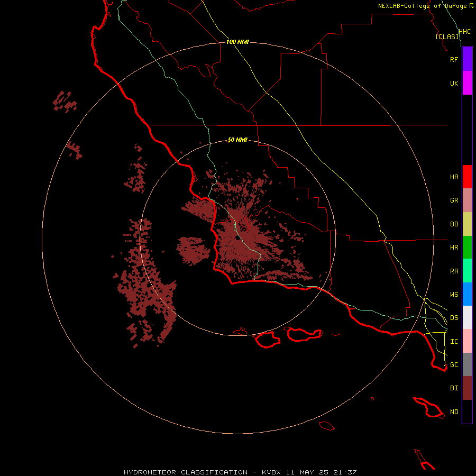Viewport: 476px width, 476px height.
Task: Click the HYDROMETEOR CLASSIFICATION title text
Action: pyautogui.click(x=186, y=472)
